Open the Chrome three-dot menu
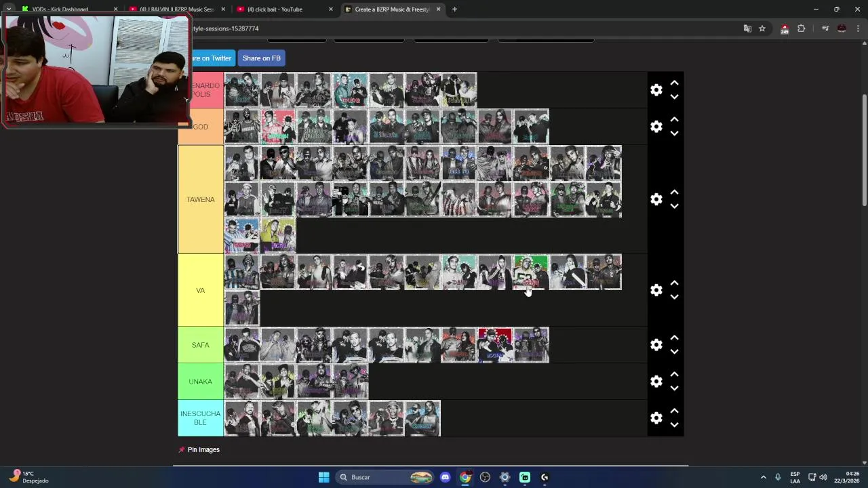The width and height of the screenshot is (868, 488). [x=858, y=28]
